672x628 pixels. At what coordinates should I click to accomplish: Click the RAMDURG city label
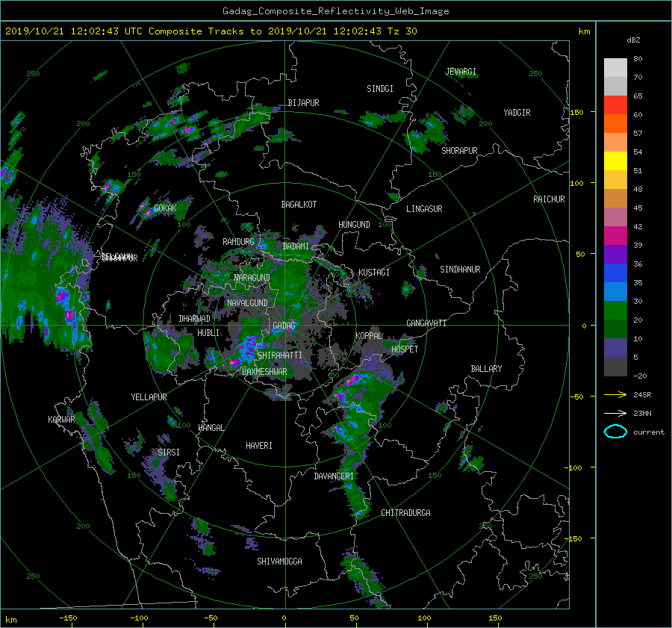click(238, 242)
